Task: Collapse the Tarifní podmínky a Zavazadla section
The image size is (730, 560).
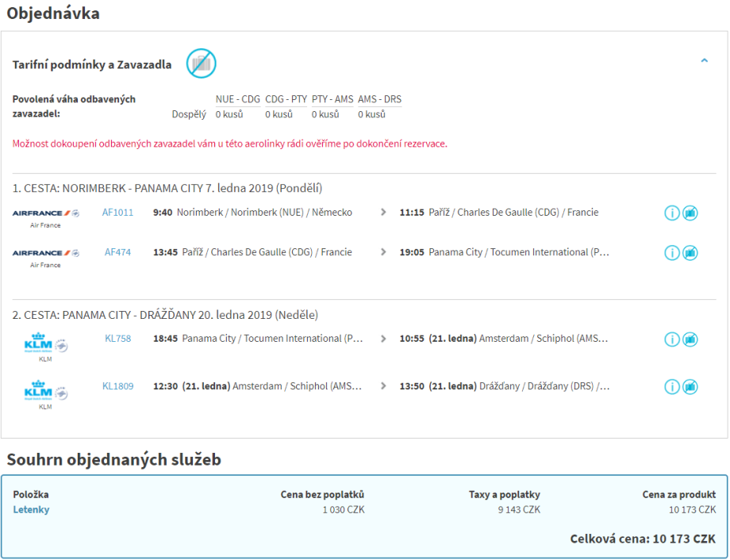Action: pos(704,60)
